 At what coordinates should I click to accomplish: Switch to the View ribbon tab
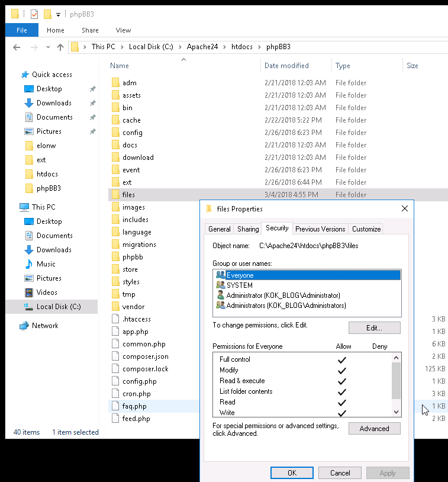123,30
